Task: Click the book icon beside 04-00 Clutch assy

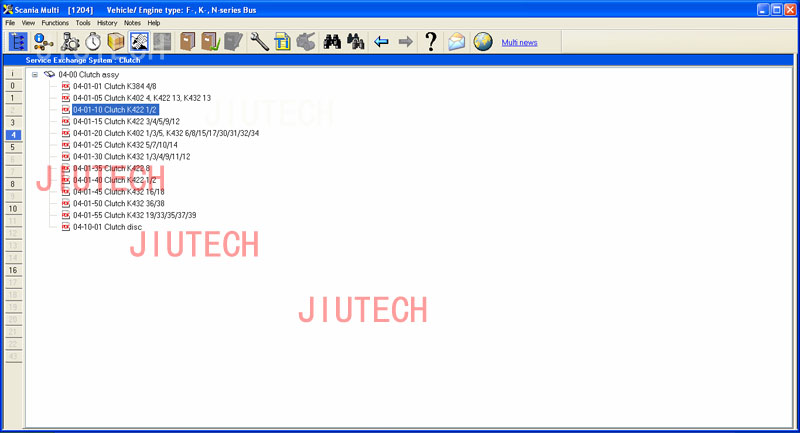Action: click(49, 74)
